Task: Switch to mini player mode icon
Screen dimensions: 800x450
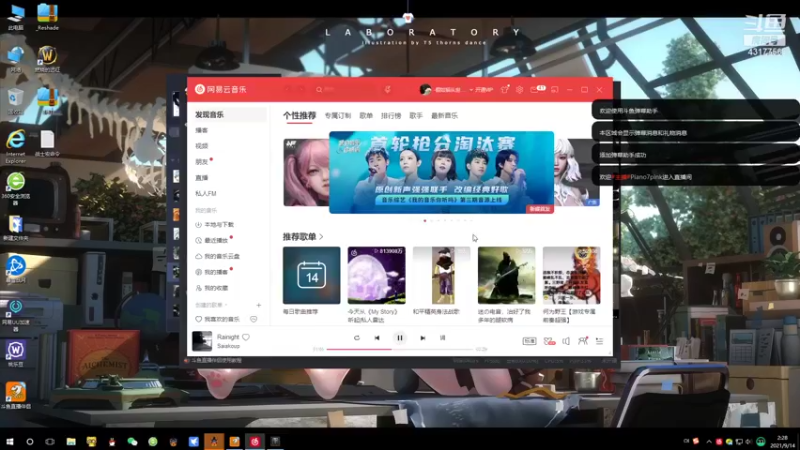Action: 555,89
